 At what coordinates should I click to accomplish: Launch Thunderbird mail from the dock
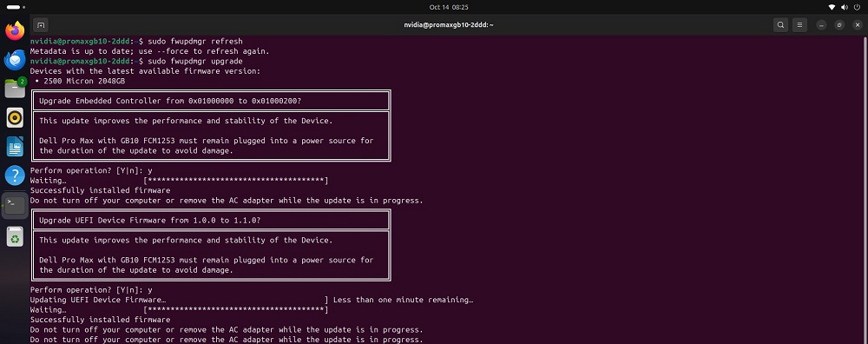pos(15,60)
